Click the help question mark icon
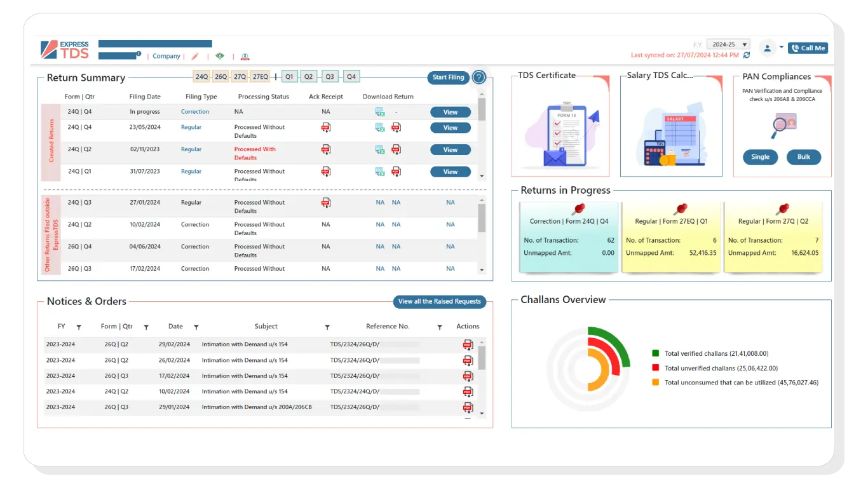Viewport: 868px width, 488px height. [x=479, y=78]
